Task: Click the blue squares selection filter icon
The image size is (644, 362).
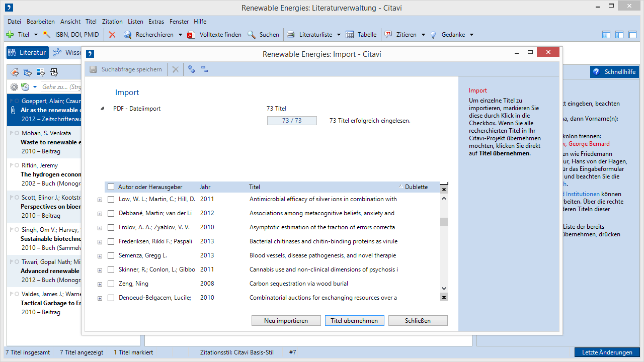Action: [x=41, y=72]
